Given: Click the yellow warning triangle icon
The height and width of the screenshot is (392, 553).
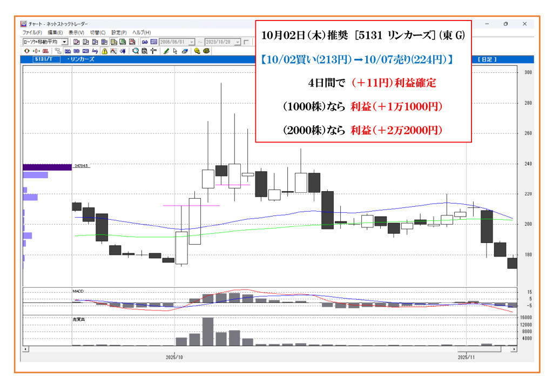Looking at the screenshot, I should click(104, 51).
